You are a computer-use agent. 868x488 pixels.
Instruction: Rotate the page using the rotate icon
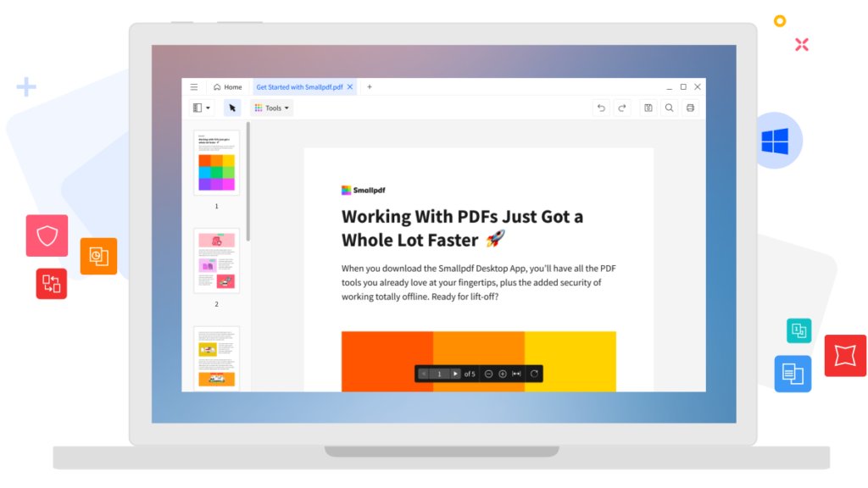coord(534,374)
